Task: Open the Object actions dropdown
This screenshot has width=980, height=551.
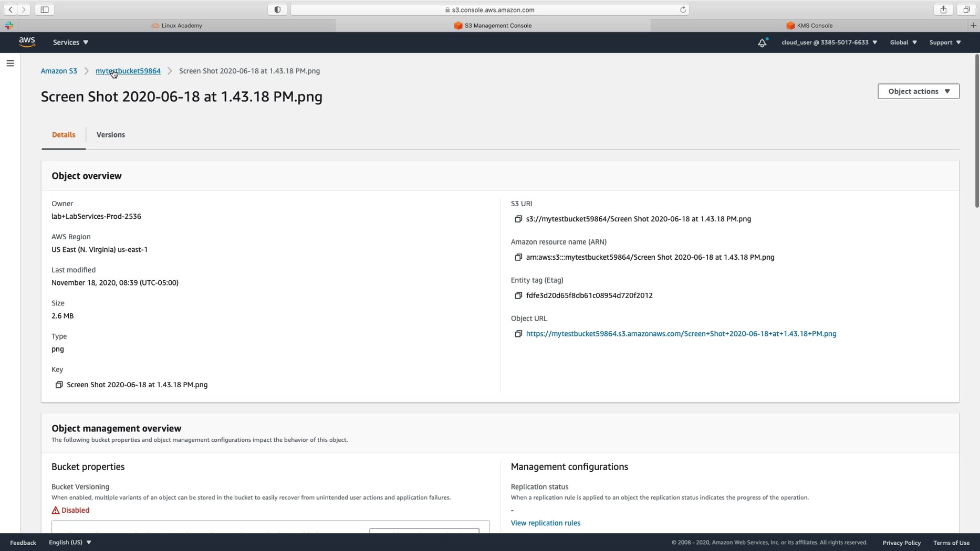Action: [918, 91]
